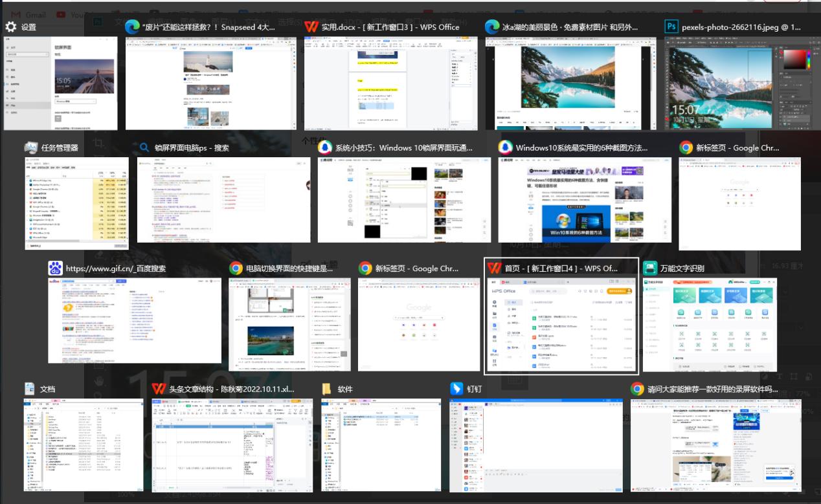Image resolution: width=821 pixels, height=504 pixels.
Task: Open the 头条文章结构 spreadsheet thumbnail
Action: [232, 445]
